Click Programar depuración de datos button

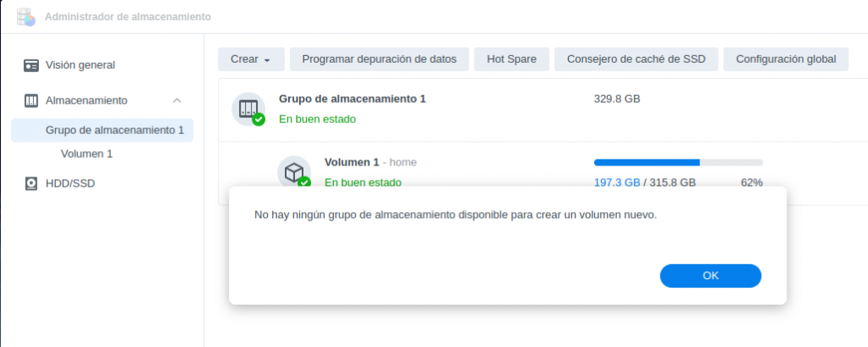pos(379,59)
